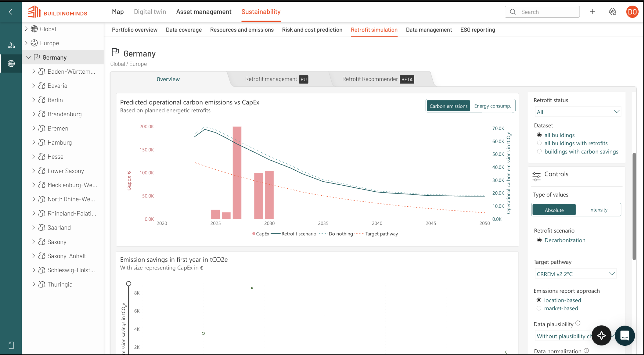Click the Global globe icon in the tree
The image size is (644, 355).
[34, 29]
